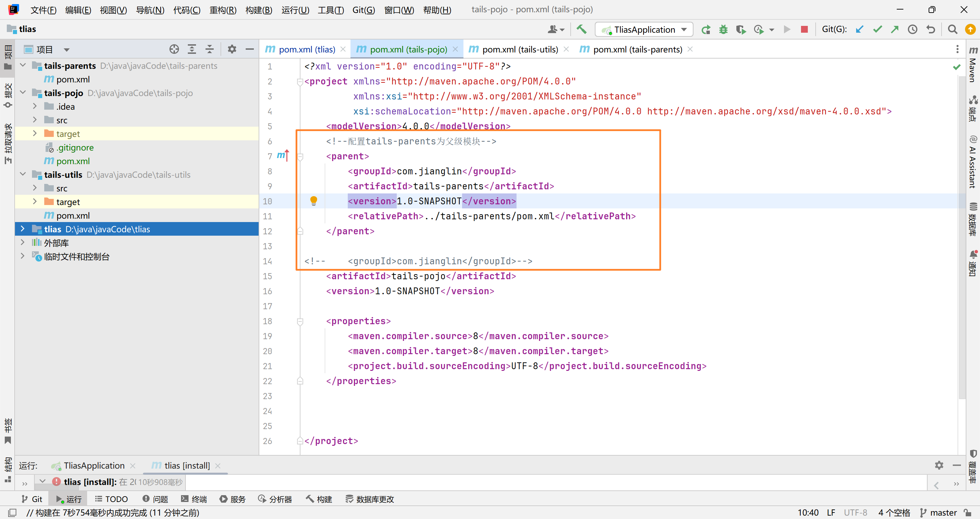Open the 重构(R) Refactor menu

click(x=223, y=10)
